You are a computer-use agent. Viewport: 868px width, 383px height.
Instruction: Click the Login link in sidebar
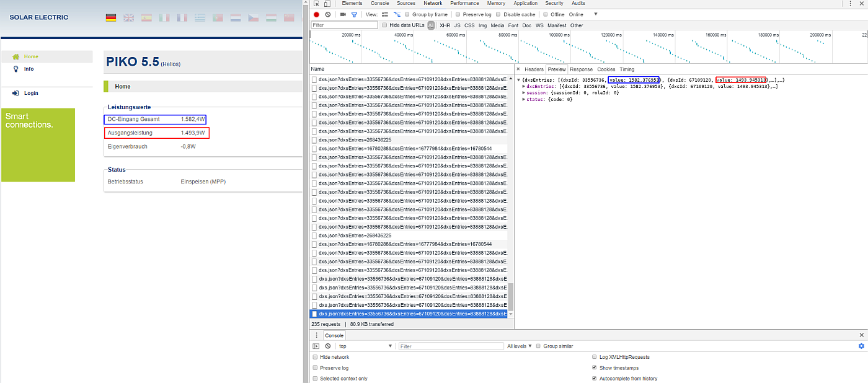coord(31,93)
